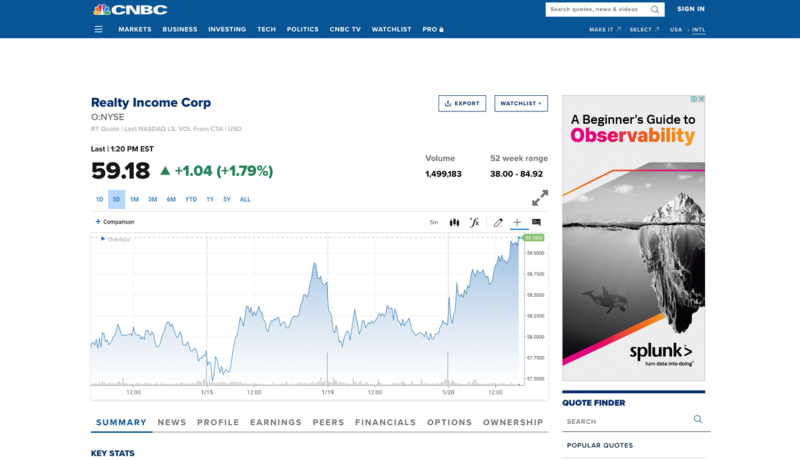The width and height of the screenshot is (800, 460).
Task: Switch to the EARNINGS tab
Action: point(276,422)
